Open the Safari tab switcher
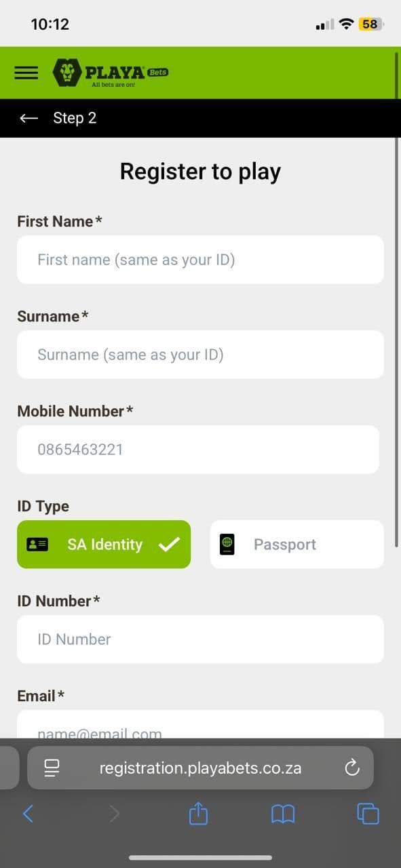 coord(367,814)
